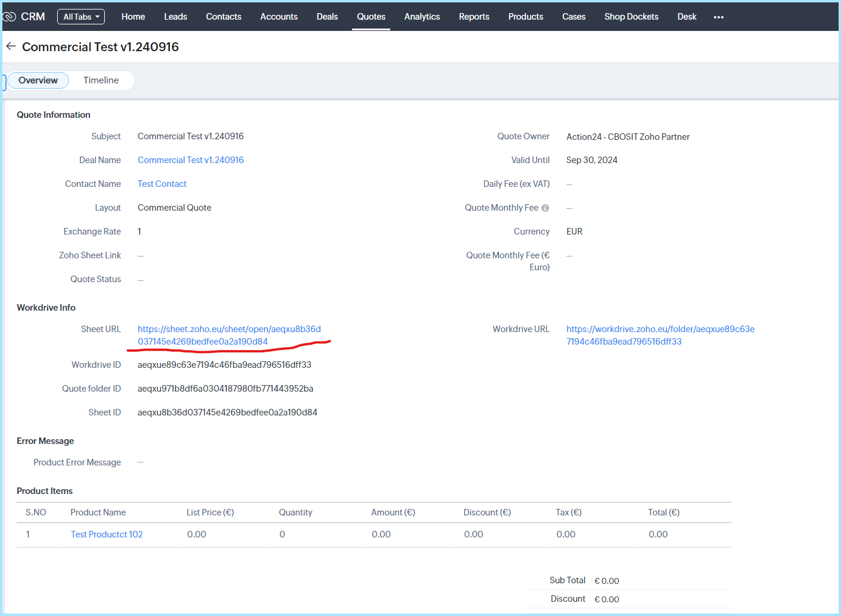The width and height of the screenshot is (841, 616).
Task: Click the Quote Monthly Fee info icon
Action: point(545,208)
